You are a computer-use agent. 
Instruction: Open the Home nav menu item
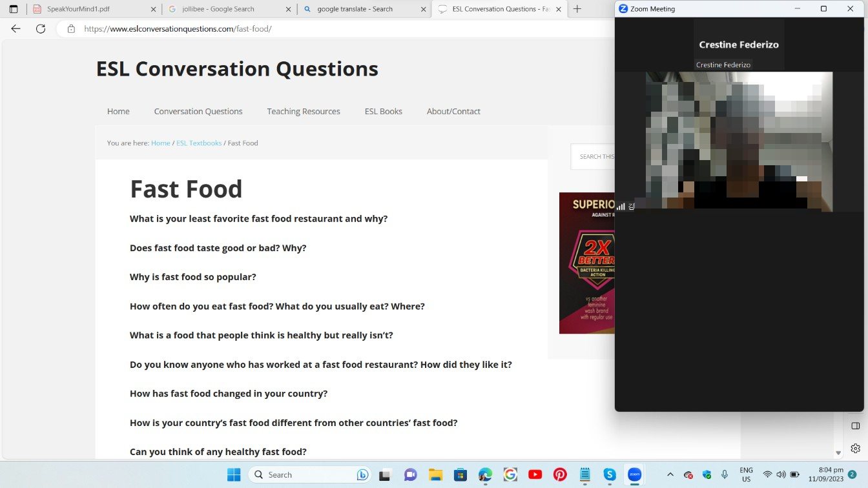pyautogui.click(x=118, y=111)
